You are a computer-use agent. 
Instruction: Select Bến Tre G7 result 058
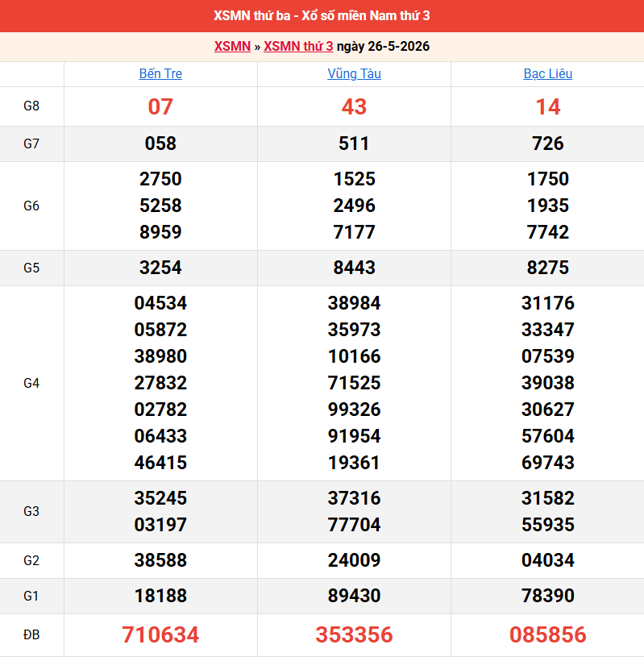[160, 143]
